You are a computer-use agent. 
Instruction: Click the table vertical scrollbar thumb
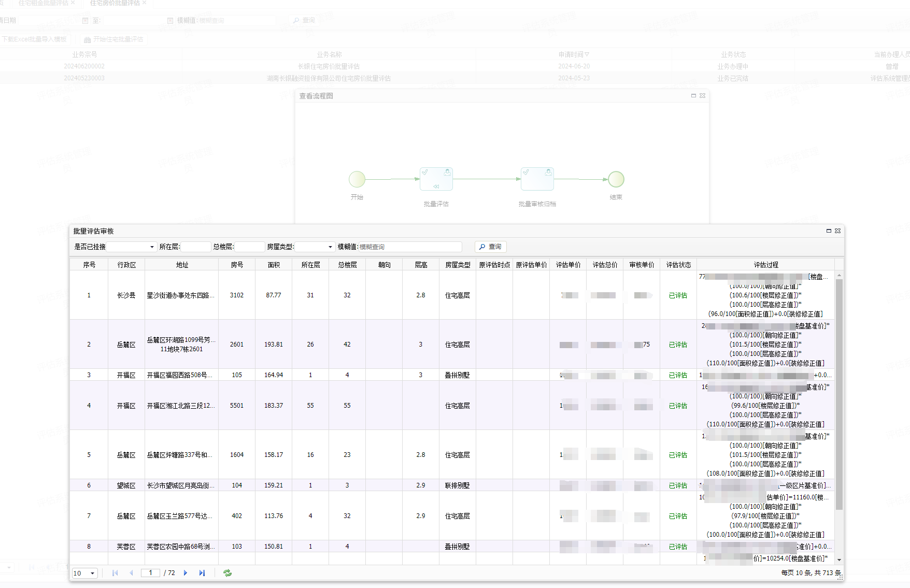(x=839, y=394)
